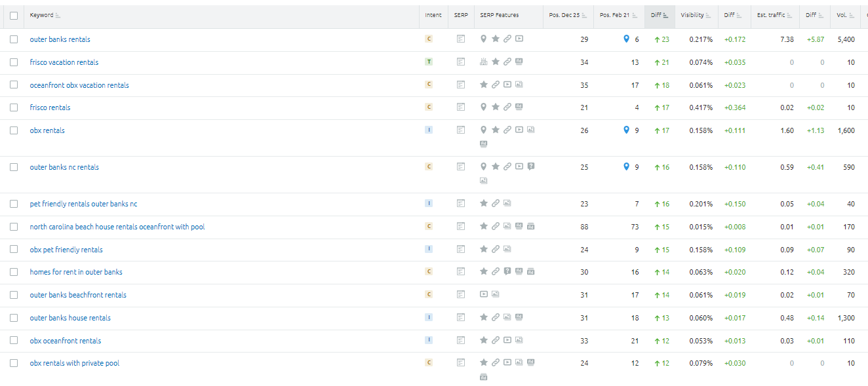Click video feature icon in outer banks beachfront rentals row
This screenshot has height=386, width=868.
(483, 295)
